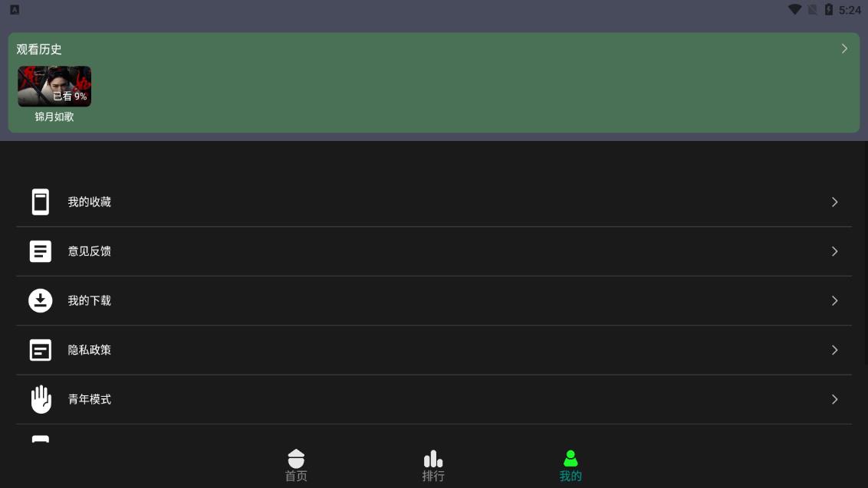The height and width of the screenshot is (488, 868).
Task: Tap the green 我的 profile icon
Action: [x=570, y=459]
